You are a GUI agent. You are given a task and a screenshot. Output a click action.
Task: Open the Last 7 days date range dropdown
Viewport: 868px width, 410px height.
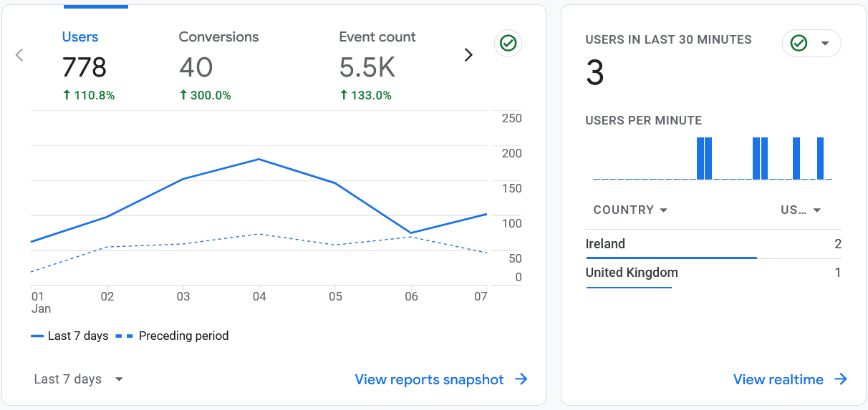coord(79,379)
